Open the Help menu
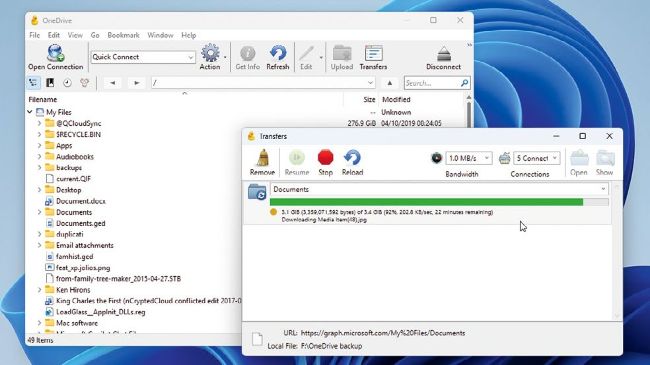 point(189,35)
